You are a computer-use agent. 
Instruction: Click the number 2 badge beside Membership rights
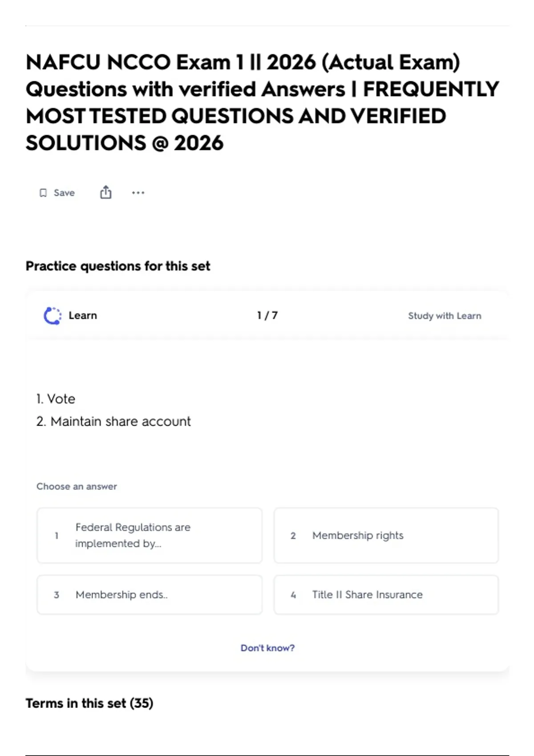coord(293,536)
